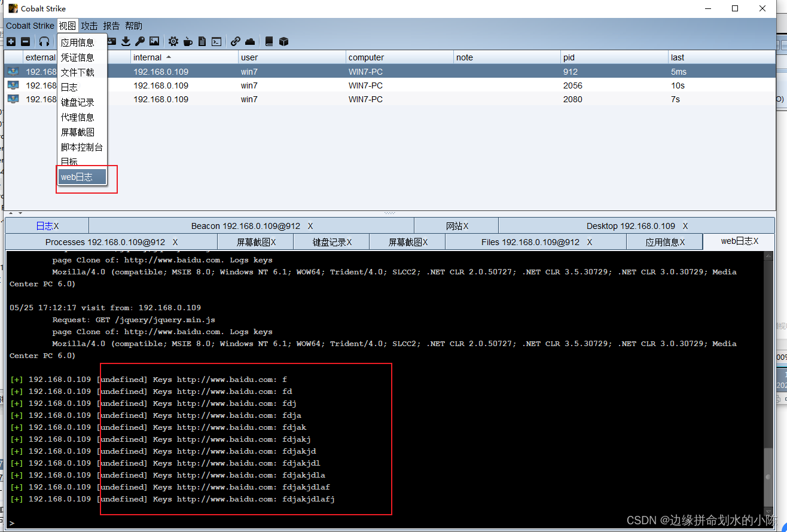Click the terminal scripted delivery icon
The width and height of the screenshot is (787, 532).
[x=216, y=41]
